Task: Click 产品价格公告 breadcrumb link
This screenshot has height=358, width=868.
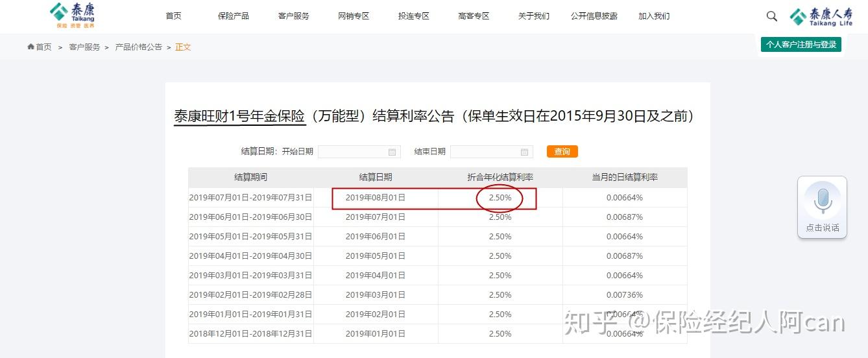Action: pyautogui.click(x=139, y=47)
